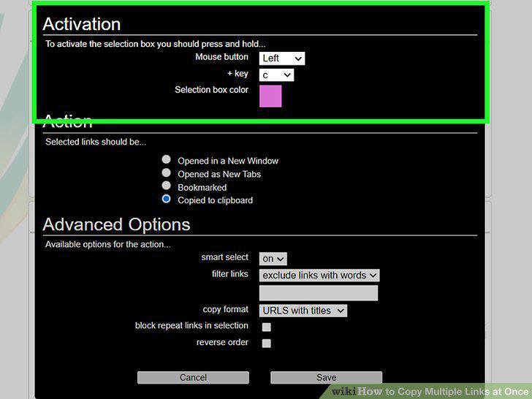This screenshot has height=399, width=532.
Task: Check block repeat links in selection
Action: click(267, 327)
